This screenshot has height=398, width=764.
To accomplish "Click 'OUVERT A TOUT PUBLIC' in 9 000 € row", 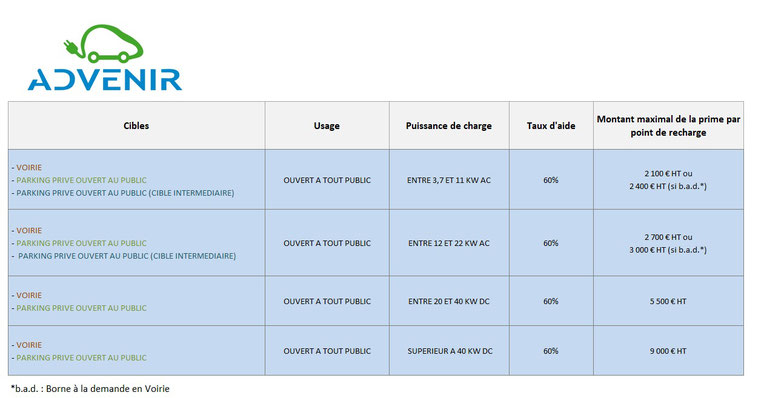I will tap(327, 351).
